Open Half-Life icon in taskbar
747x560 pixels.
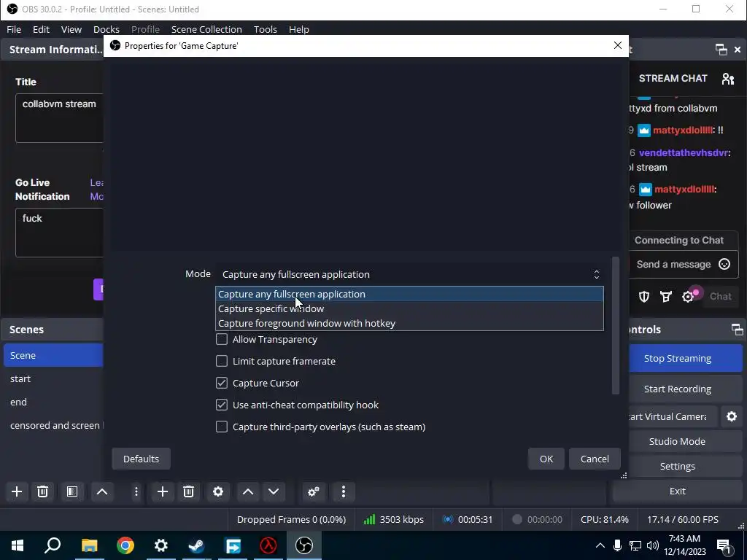[268, 545]
